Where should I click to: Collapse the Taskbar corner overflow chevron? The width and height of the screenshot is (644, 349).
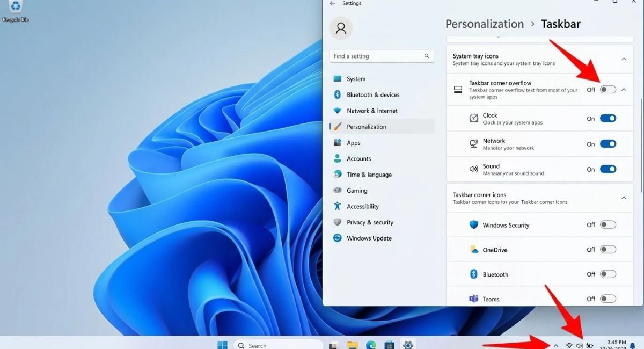tap(624, 90)
